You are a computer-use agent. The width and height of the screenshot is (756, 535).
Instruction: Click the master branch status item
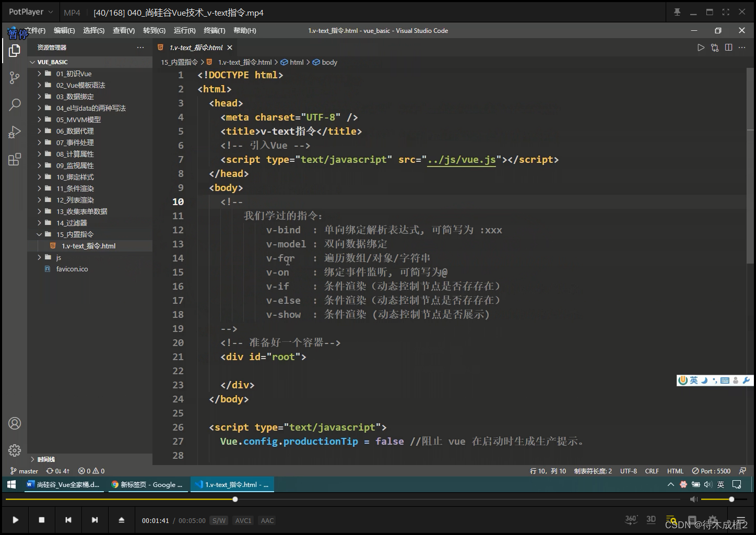coord(24,471)
